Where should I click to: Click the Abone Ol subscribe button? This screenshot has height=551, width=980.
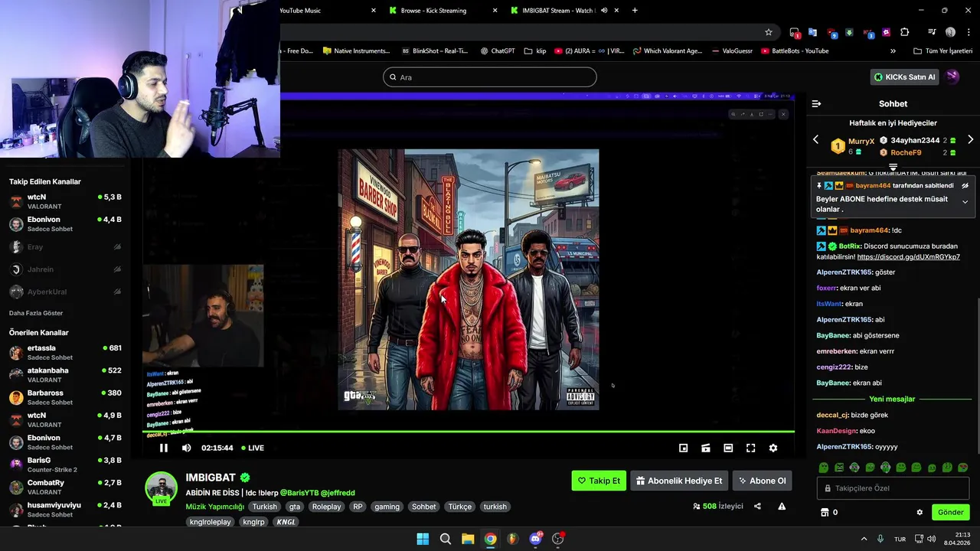click(x=762, y=481)
